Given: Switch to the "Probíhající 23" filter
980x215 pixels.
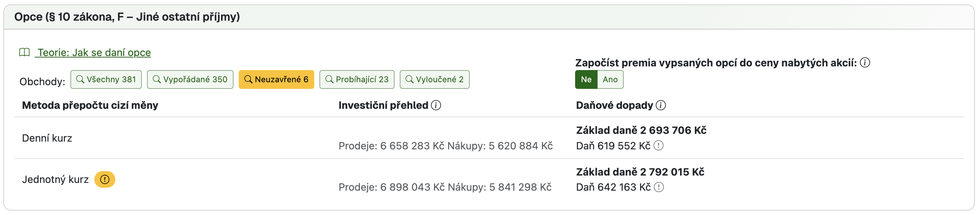Looking at the screenshot, I should (357, 79).
